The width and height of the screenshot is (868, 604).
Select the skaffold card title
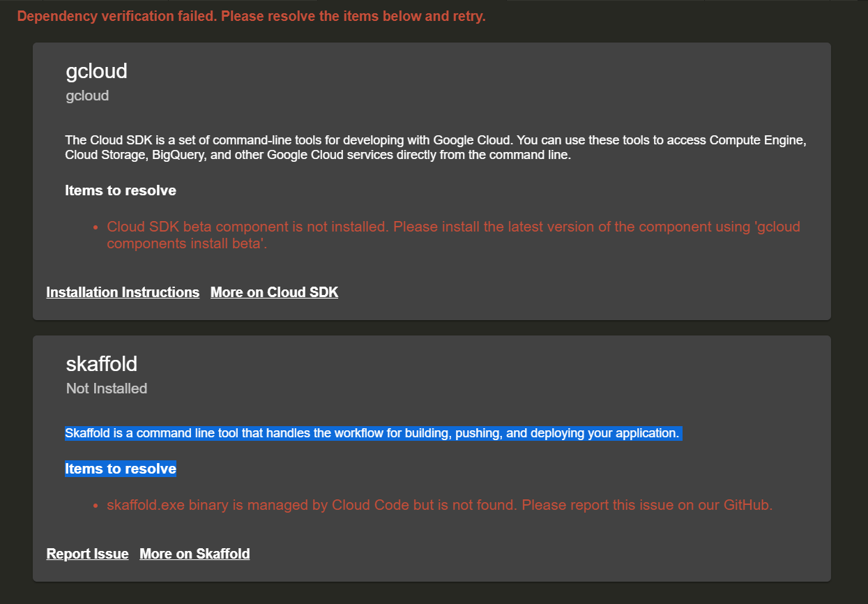102,363
